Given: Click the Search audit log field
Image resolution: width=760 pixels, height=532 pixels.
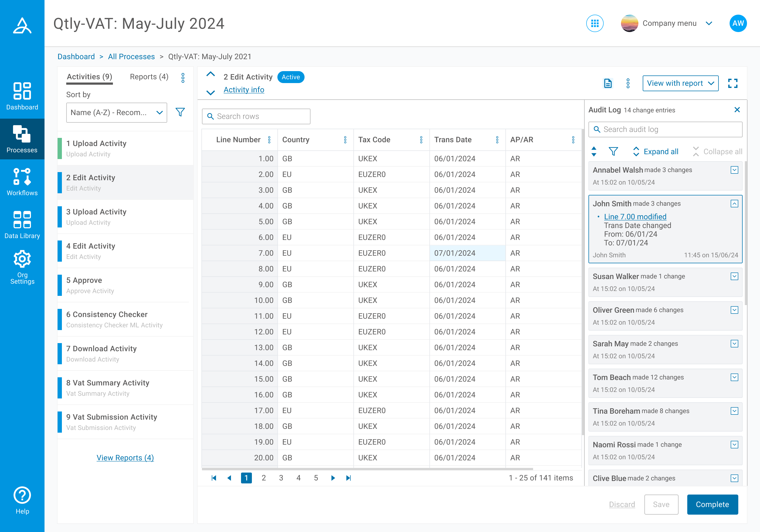Looking at the screenshot, I should [665, 129].
